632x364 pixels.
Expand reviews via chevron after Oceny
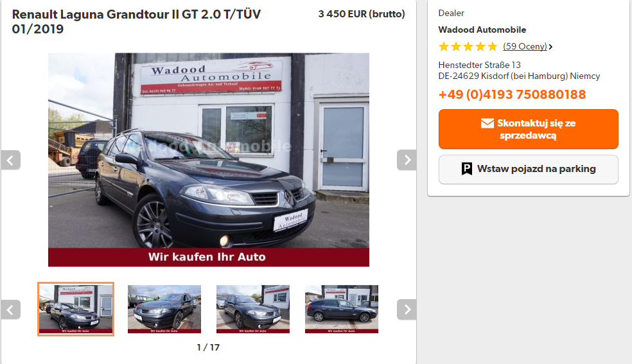coord(550,47)
